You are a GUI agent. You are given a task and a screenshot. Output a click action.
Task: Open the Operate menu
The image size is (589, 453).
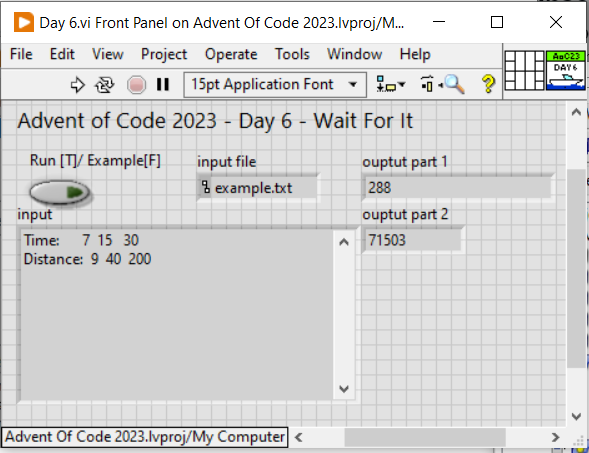pyautogui.click(x=231, y=54)
